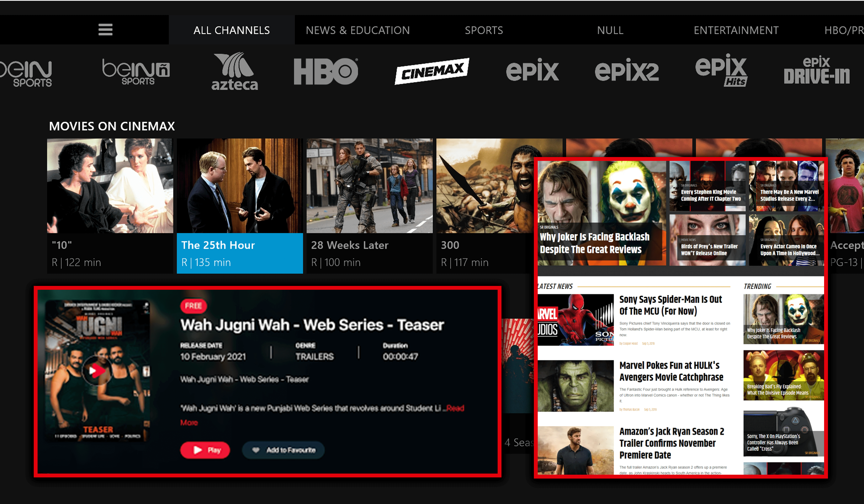The height and width of the screenshot is (504, 864).
Task: Click the Hulk article thumbnail
Action: point(576,386)
